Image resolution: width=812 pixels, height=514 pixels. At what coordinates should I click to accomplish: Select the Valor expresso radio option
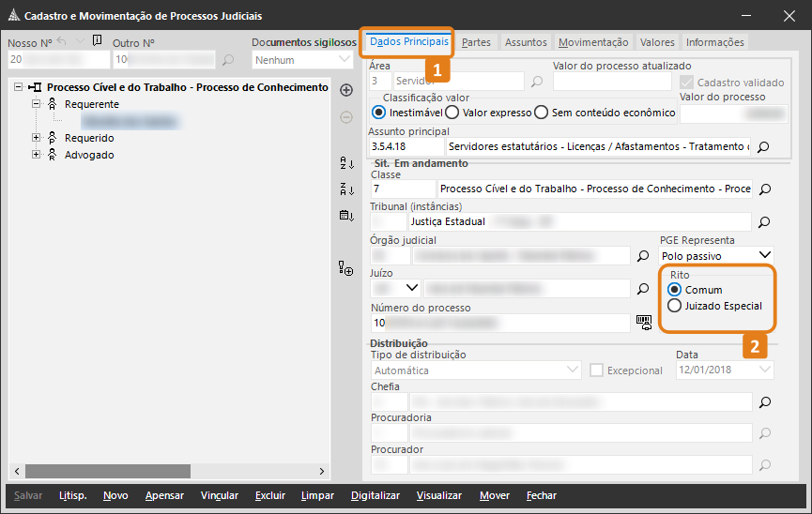pos(452,113)
